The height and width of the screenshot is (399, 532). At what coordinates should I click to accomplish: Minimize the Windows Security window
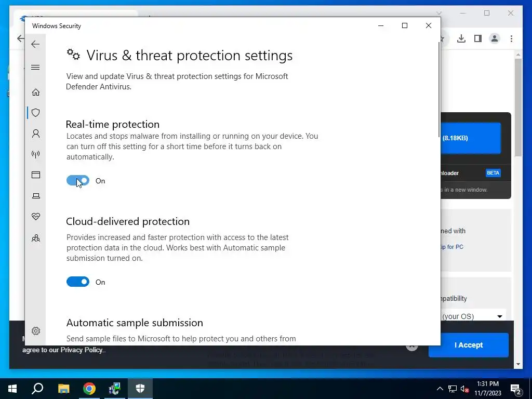pyautogui.click(x=381, y=26)
